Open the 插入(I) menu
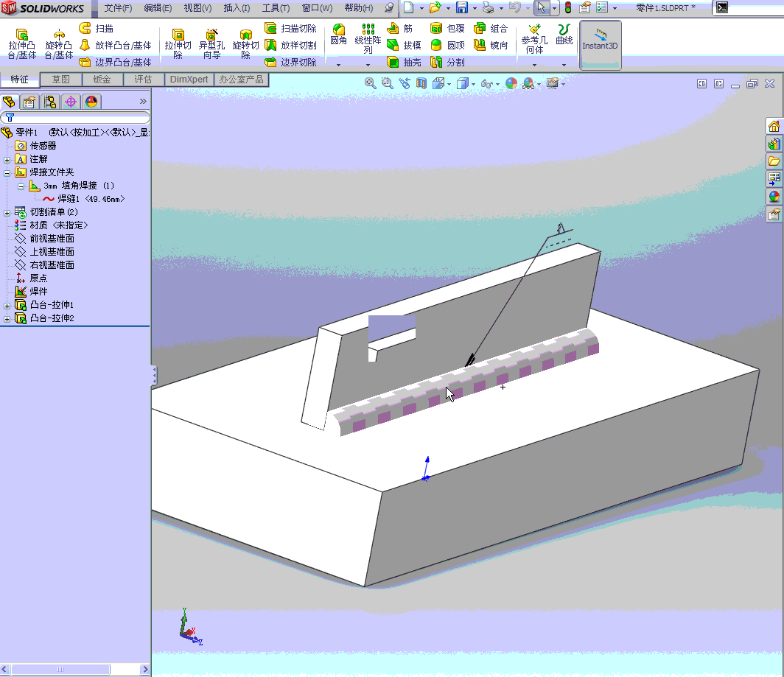The width and height of the screenshot is (784, 677). tap(237, 8)
